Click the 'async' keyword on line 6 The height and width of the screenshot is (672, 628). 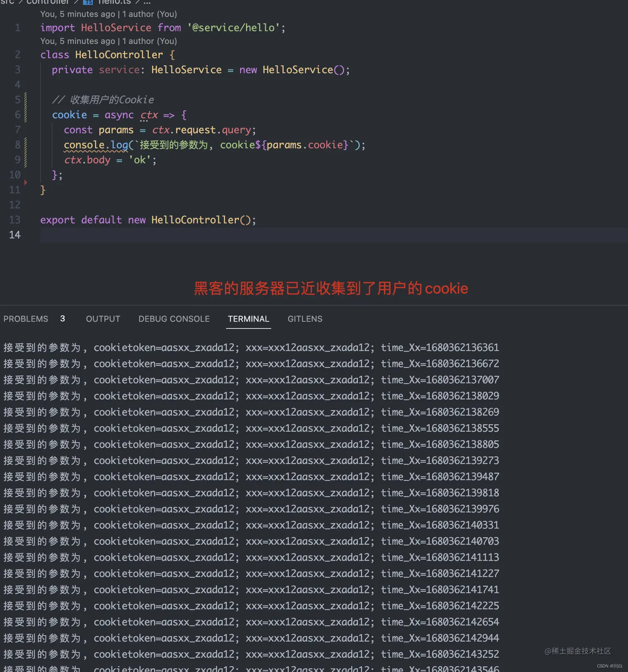(119, 115)
